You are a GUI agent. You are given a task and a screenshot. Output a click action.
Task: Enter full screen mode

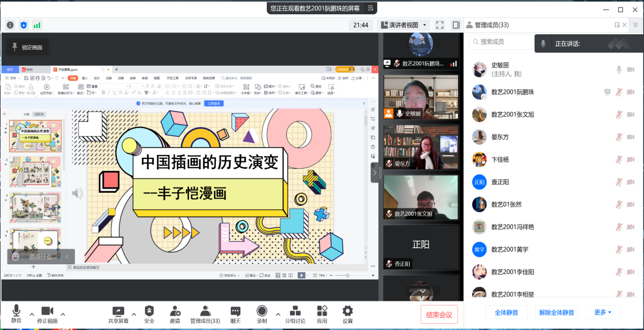click(440, 25)
